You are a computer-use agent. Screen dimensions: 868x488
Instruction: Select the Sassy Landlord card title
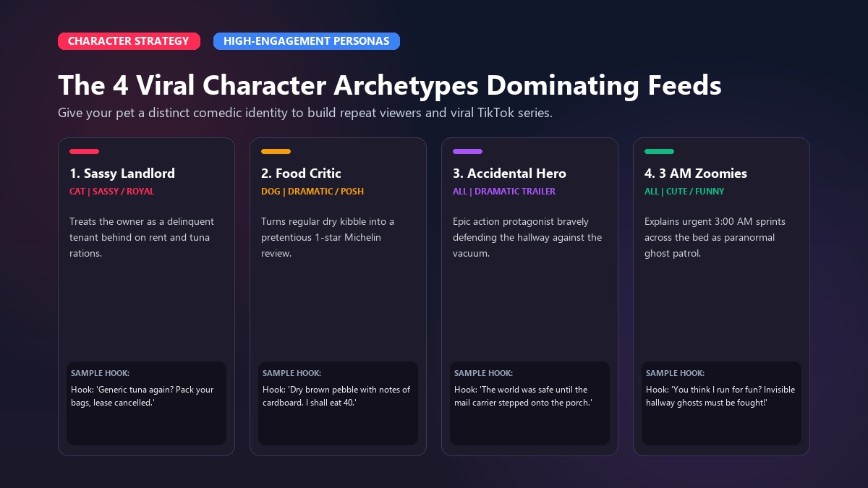(x=122, y=174)
